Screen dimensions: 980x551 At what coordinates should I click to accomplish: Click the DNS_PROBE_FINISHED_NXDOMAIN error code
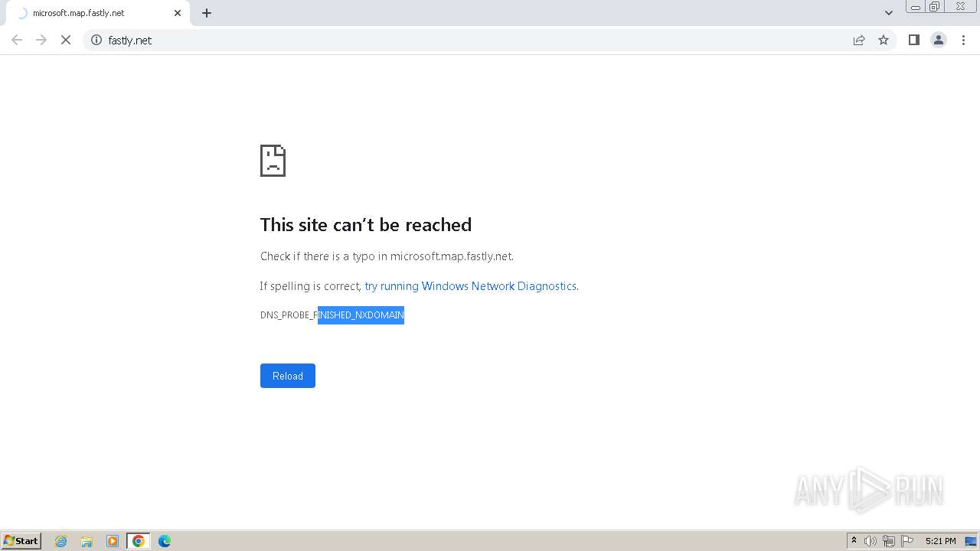332,315
